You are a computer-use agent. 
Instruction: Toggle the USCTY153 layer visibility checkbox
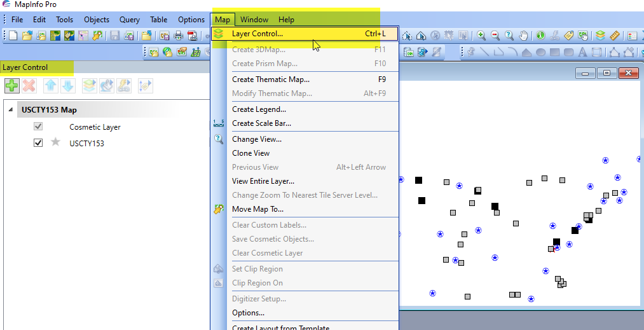38,143
